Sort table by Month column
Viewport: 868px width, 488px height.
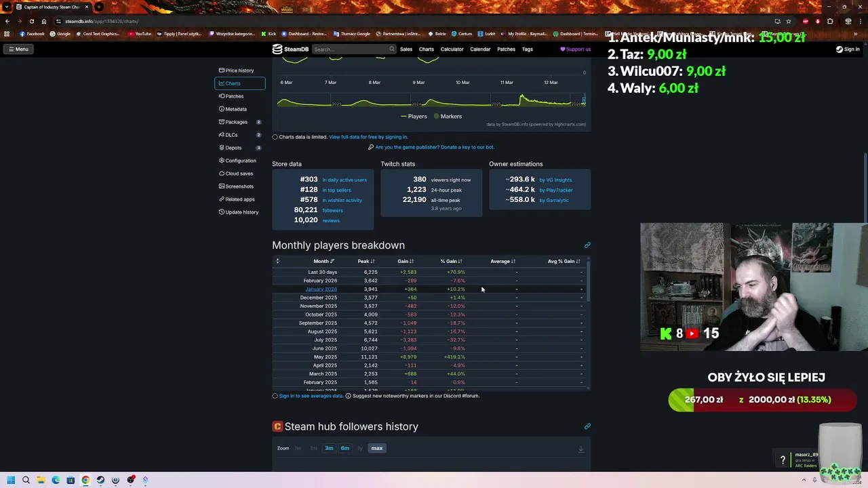[x=323, y=261]
